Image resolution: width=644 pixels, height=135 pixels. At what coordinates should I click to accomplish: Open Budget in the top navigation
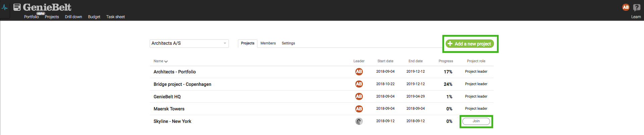pyautogui.click(x=94, y=17)
